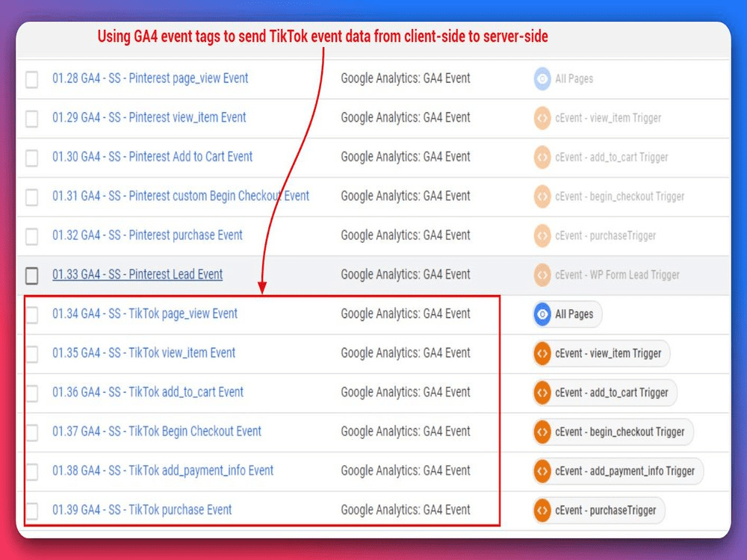Open All Pages trigger of TikTok page_view

tap(568, 314)
